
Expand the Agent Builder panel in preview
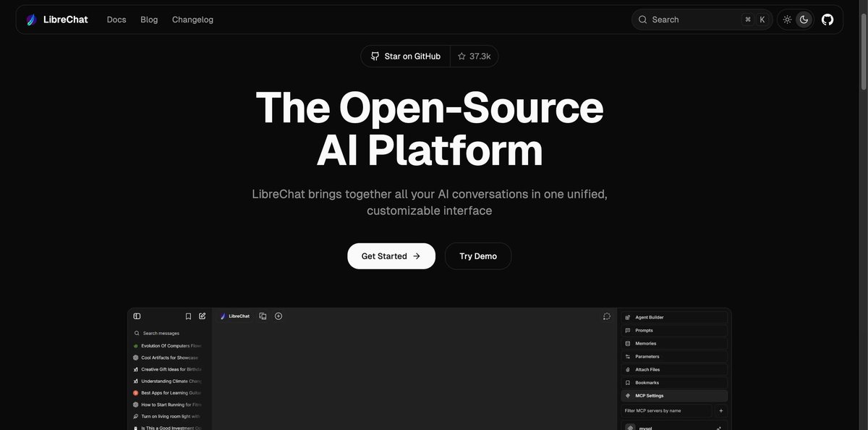(x=674, y=317)
